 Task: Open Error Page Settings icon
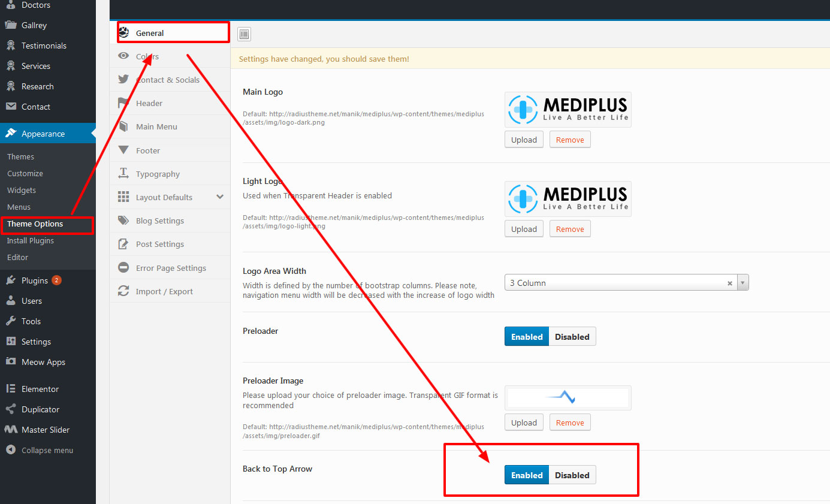click(x=123, y=268)
